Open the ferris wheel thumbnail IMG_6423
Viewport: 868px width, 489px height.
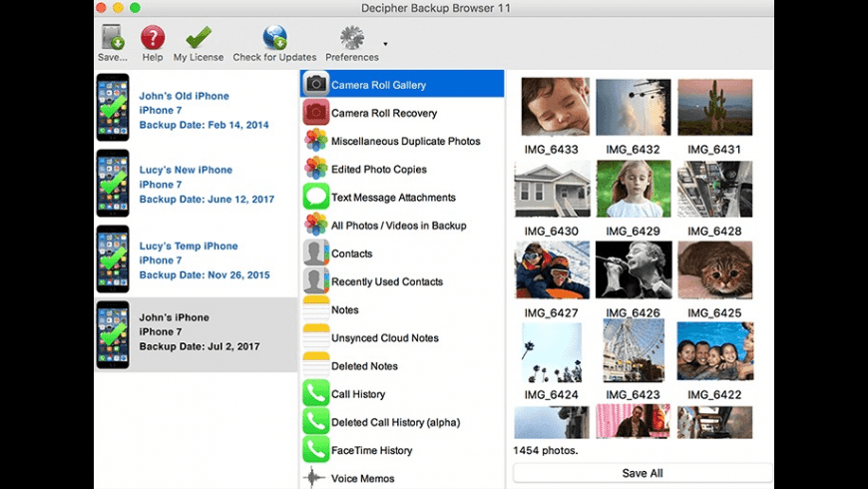pyautogui.click(x=634, y=351)
